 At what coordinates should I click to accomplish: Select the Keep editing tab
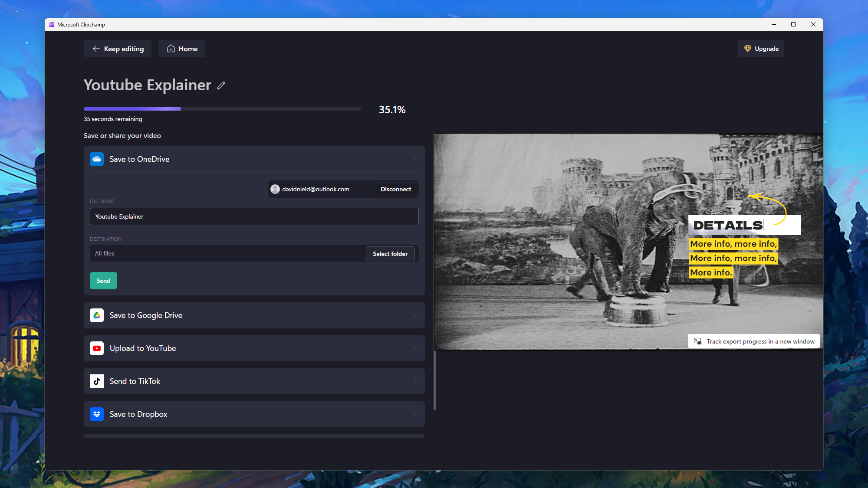point(118,48)
